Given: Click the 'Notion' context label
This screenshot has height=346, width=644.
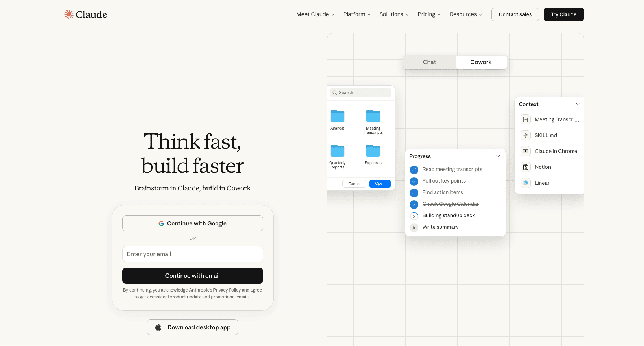Looking at the screenshot, I should pos(543,167).
